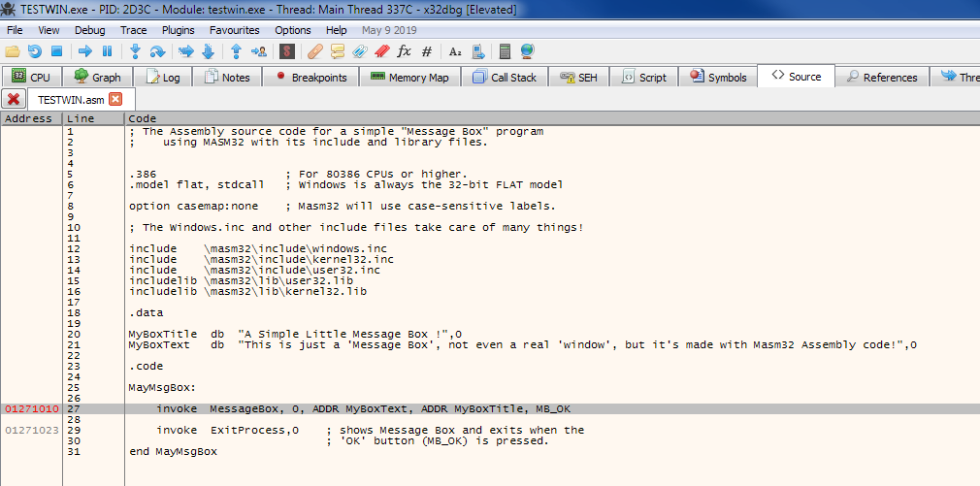Viewport: 980px width, 486px height.
Task: Restart the debugged program
Action: click(35, 51)
